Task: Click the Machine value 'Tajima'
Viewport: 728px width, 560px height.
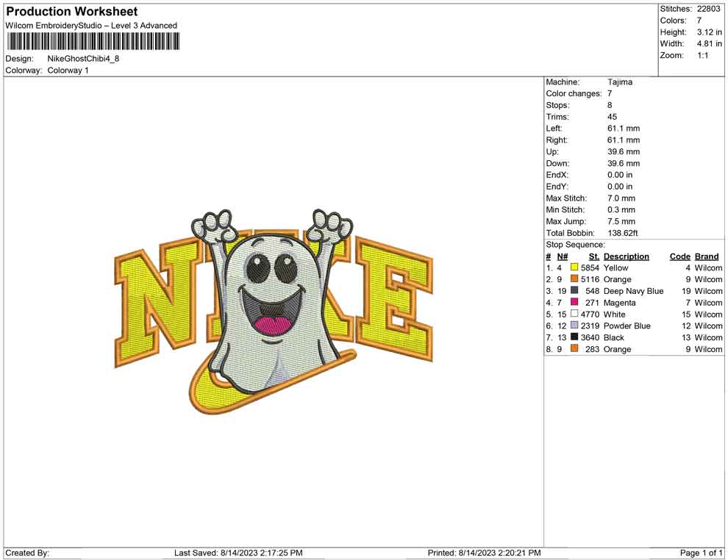Action: 620,82
